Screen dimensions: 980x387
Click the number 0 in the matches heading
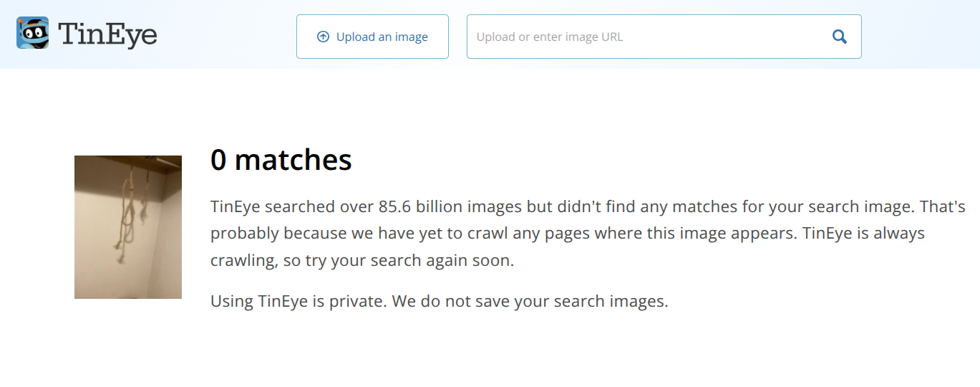pyautogui.click(x=219, y=160)
